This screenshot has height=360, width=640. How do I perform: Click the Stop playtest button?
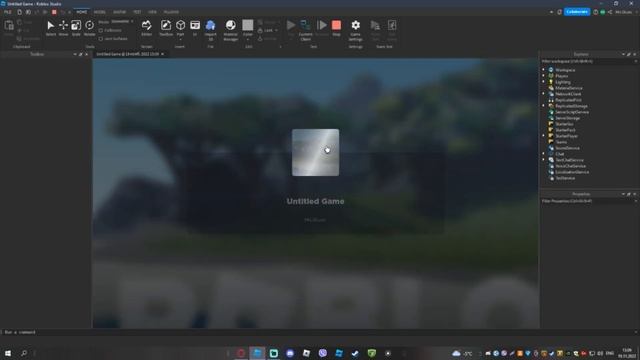click(x=336, y=28)
